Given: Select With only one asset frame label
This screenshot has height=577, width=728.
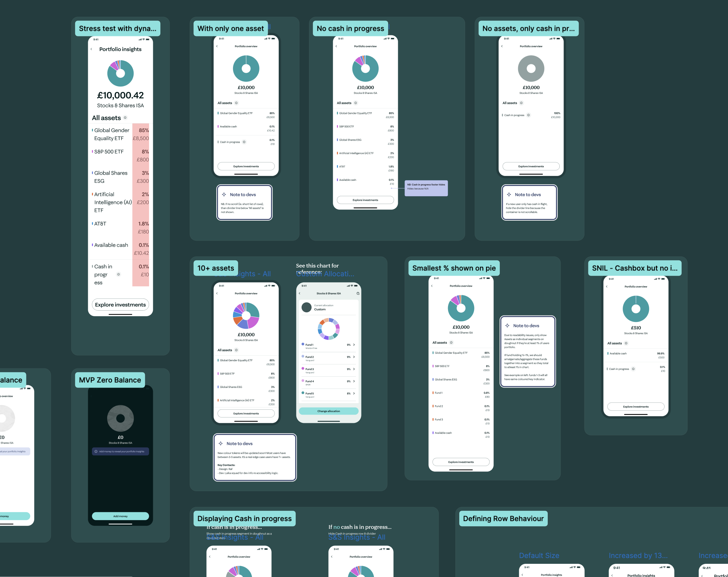Looking at the screenshot, I should (x=231, y=28).
